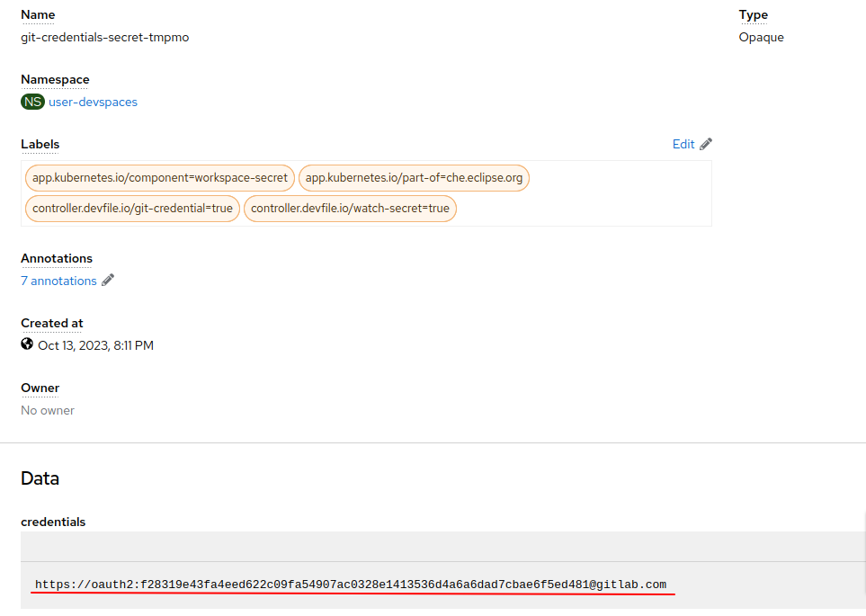Select label controller.devfile.io/git-credential=true
Screen dimensions: 866x616
(x=132, y=209)
